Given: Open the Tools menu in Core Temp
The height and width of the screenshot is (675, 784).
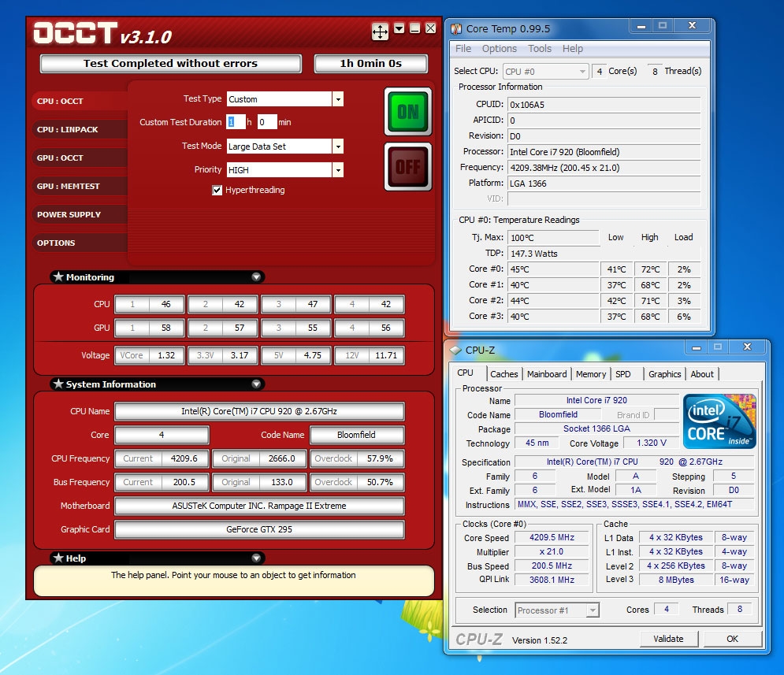Looking at the screenshot, I should pos(540,49).
